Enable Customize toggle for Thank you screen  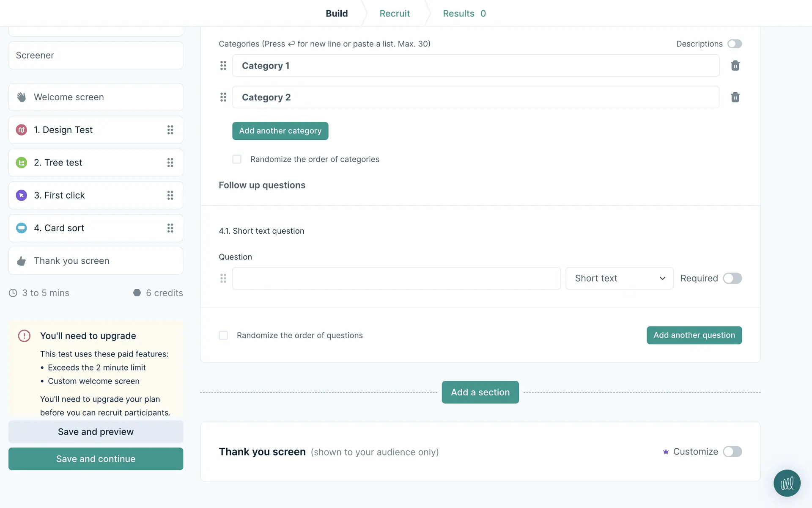[x=732, y=452]
